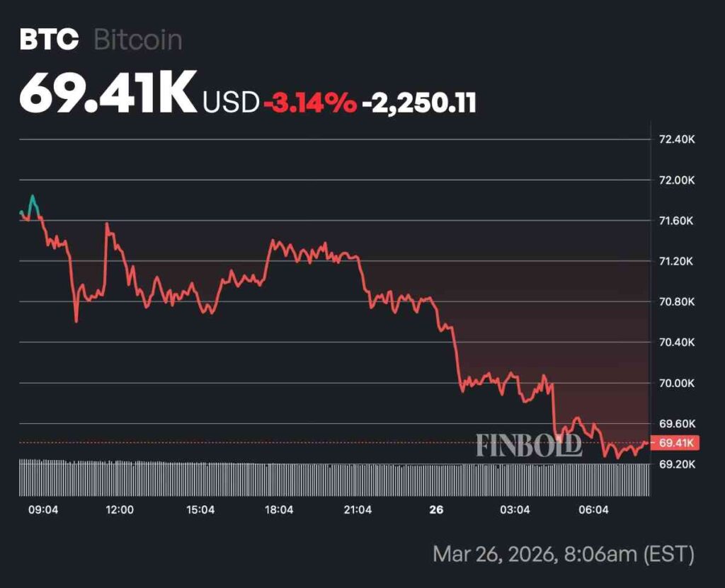
Task: Click the BTC ticker symbol
Action: click(48, 40)
